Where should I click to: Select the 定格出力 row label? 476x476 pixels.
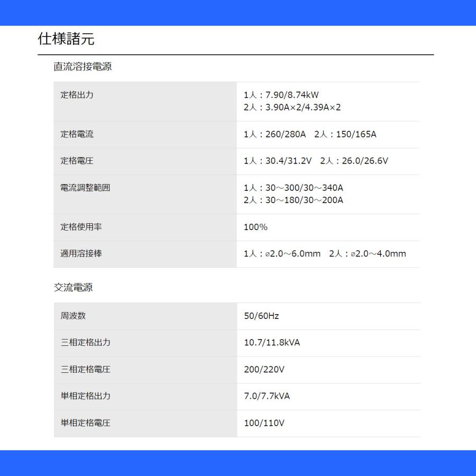pyautogui.click(x=77, y=95)
